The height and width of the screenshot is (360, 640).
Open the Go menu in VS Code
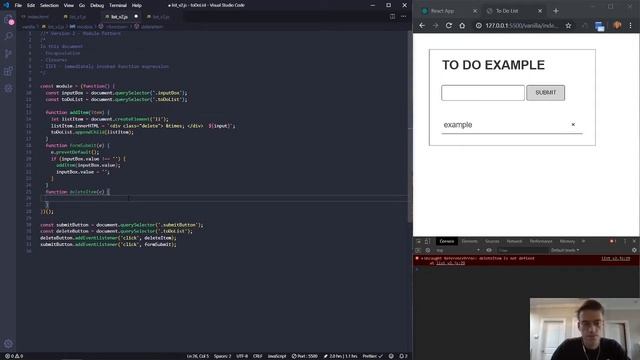pyautogui.click(x=82, y=5)
